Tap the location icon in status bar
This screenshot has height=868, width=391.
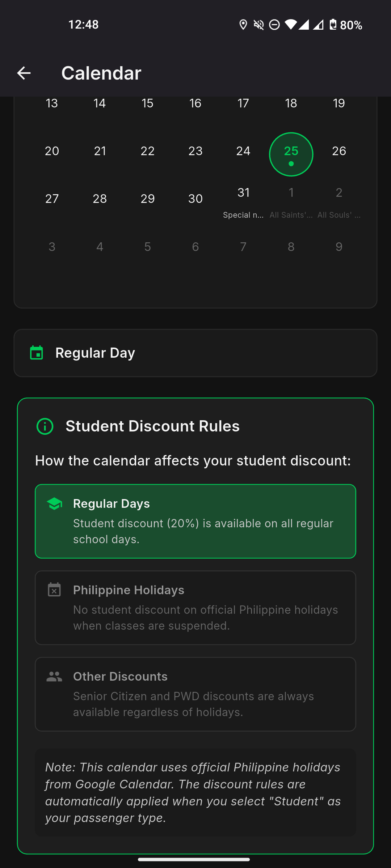pos(243,25)
